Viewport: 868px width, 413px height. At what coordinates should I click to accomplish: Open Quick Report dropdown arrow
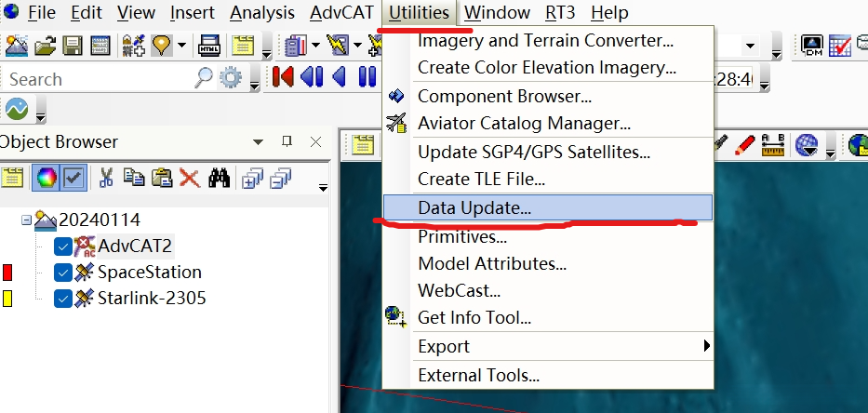pos(357,46)
